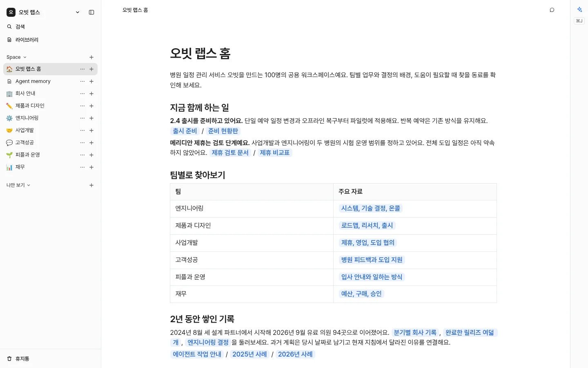Add a subpage under 고객성공
This screenshot has height=368, width=588.
[91, 143]
